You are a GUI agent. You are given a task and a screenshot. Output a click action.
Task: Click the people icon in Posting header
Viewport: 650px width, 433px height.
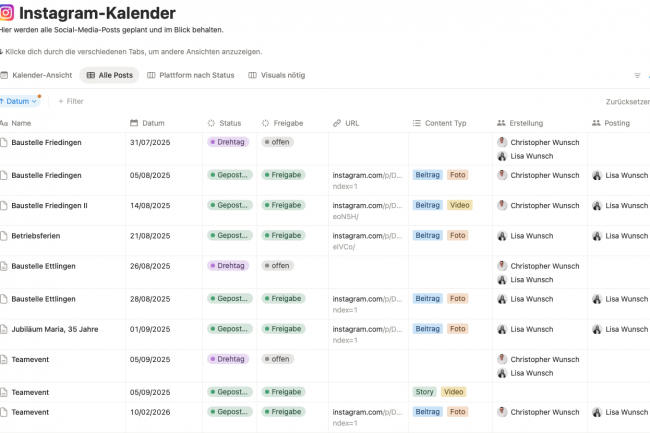click(x=596, y=123)
